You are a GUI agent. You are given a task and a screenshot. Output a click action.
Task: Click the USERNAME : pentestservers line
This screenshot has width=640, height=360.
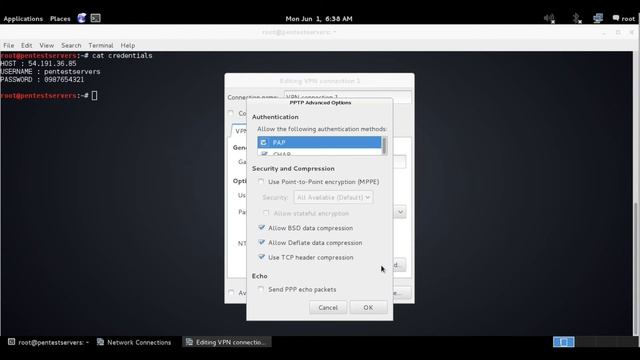(x=50, y=71)
